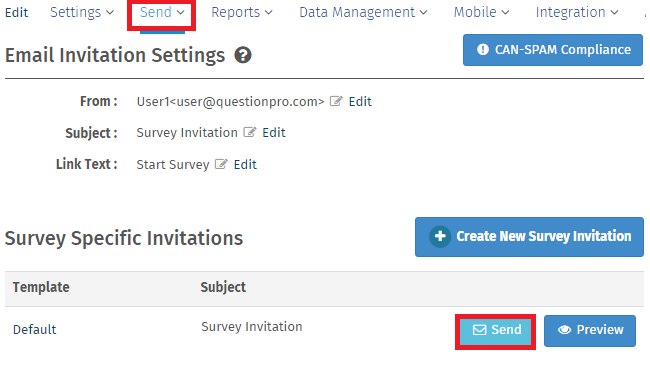Click the Template column header

(41, 287)
